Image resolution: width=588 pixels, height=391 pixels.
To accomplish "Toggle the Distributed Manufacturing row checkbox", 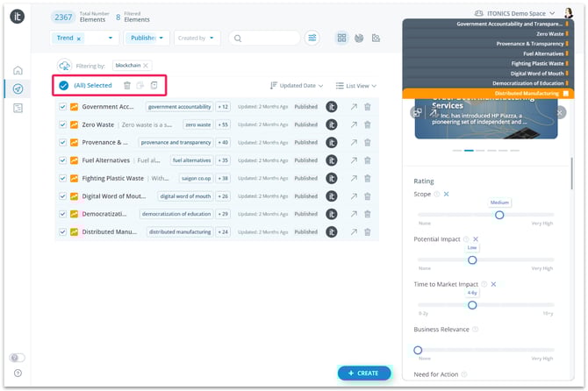I will (62, 232).
